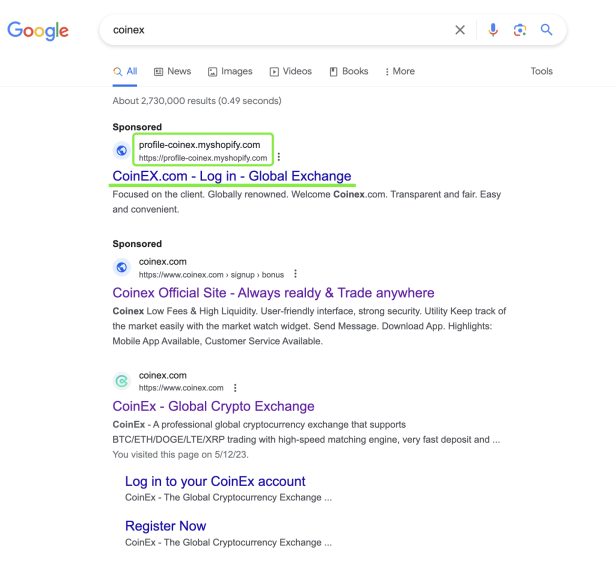This screenshot has height=561, width=615.
Task: Open "CoinEx - Global Crypto Exchange" result
Action: pyautogui.click(x=213, y=406)
